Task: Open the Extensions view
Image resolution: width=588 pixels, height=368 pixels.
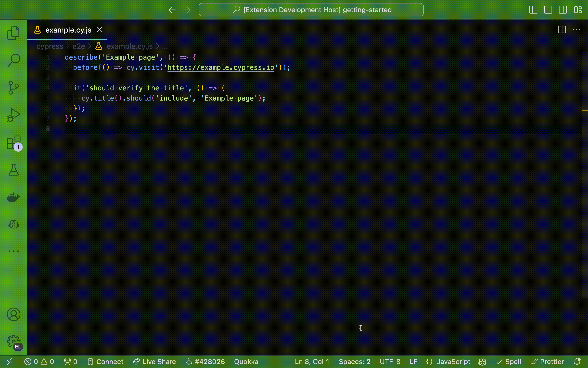Action: click(13, 143)
